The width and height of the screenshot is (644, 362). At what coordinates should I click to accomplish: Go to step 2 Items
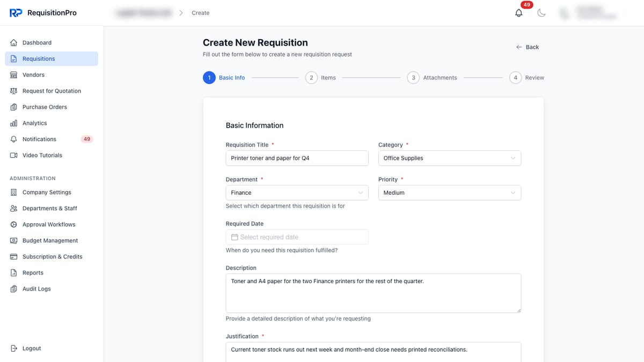(x=320, y=78)
